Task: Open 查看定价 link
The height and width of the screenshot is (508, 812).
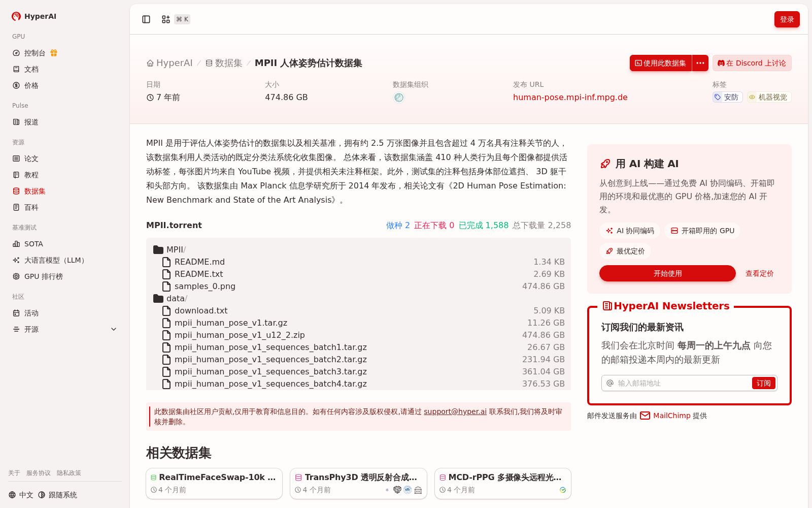Action: (x=759, y=273)
